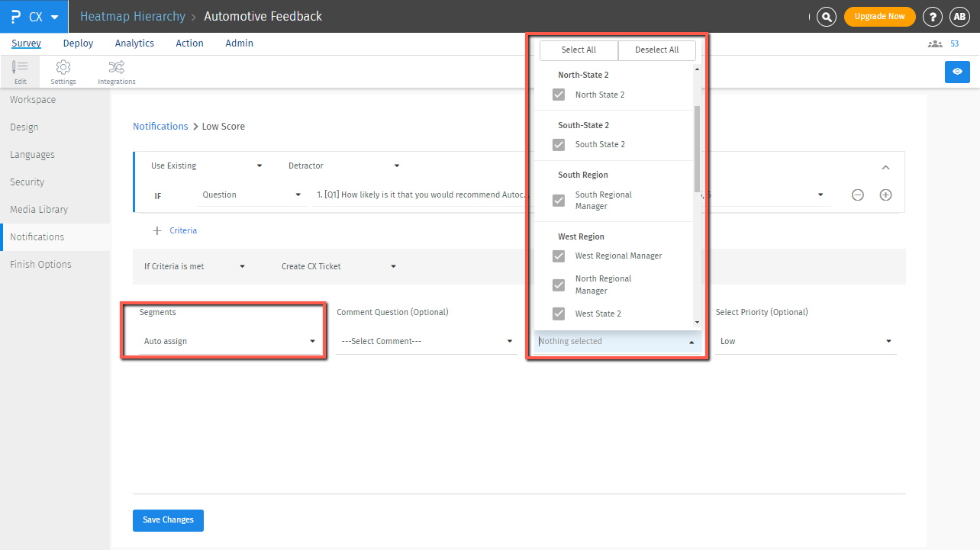Open the Use Existing dropdown
Image resolution: width=980 pixels, height=550 pixels.
[206, 166]
